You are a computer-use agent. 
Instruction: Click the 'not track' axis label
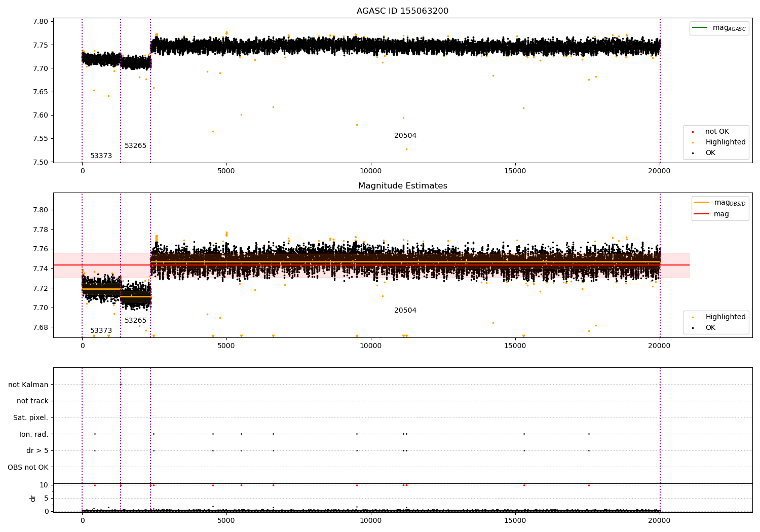[x=32, y=401]
